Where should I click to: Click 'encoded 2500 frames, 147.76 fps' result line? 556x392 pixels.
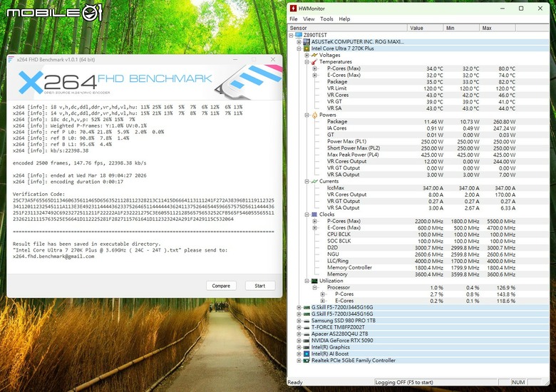pos(79,163)
